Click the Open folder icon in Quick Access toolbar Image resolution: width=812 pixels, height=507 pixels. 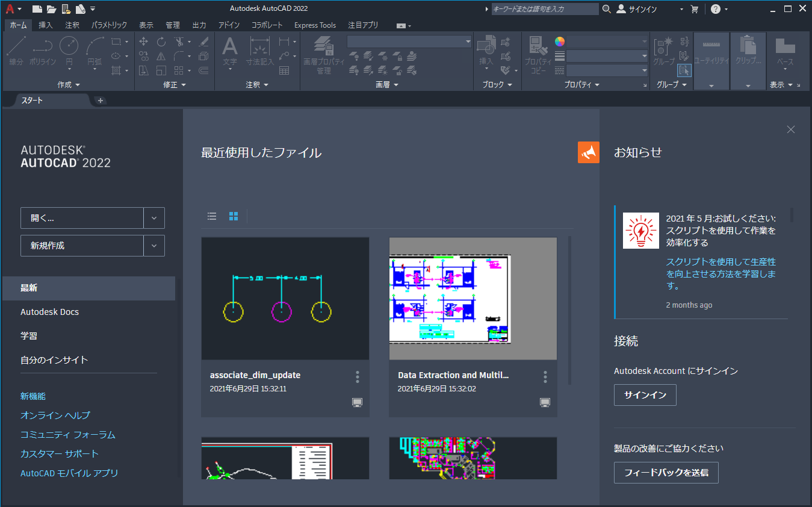coord(52,9)
